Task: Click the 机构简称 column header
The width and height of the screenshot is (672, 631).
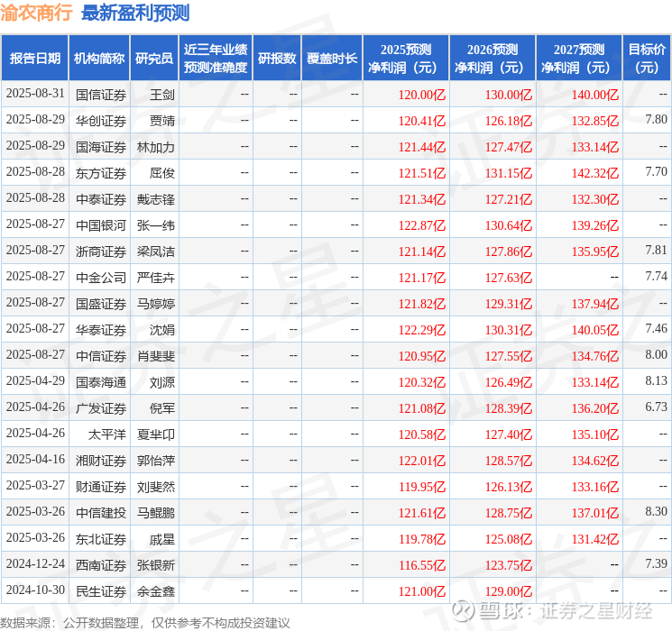Action: point(99,59)
